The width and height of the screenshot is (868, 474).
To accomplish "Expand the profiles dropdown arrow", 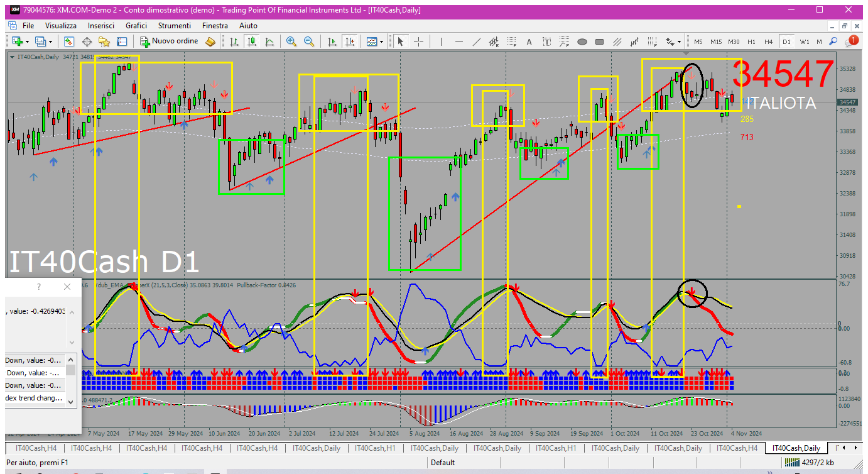I will click(51, 41).
